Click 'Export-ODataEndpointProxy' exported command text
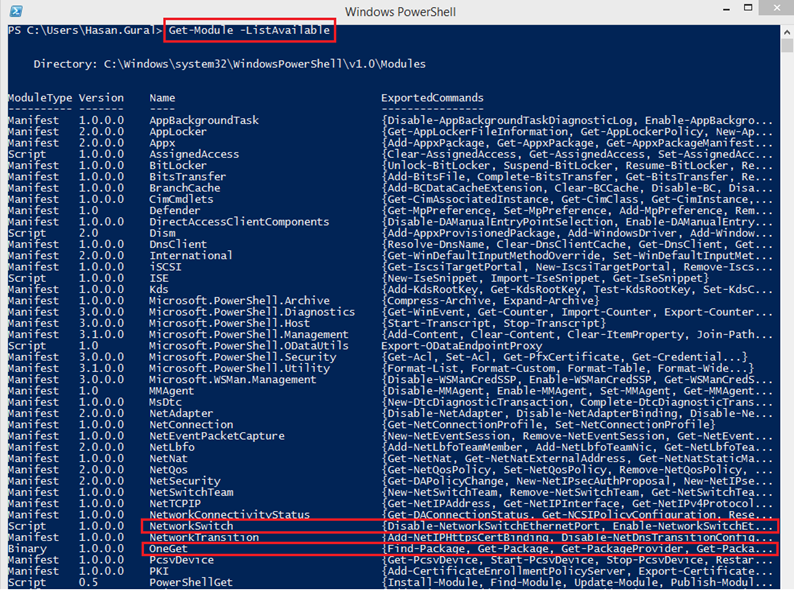This screenshot has width=794, height=590. (x=462, y=346)
